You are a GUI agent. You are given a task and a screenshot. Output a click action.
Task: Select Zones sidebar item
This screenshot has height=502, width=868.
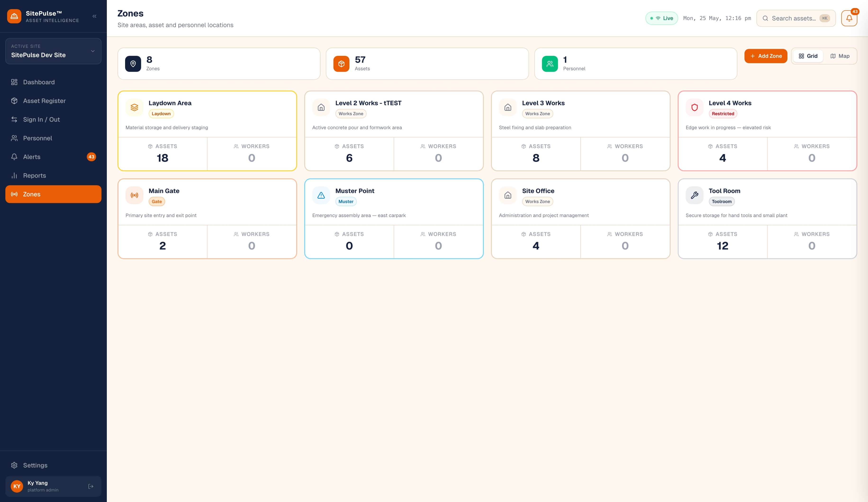click(53, 194)
